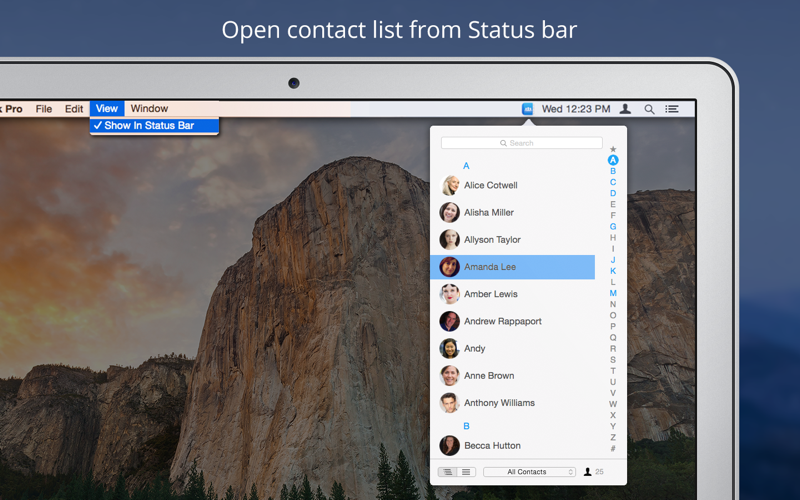Click the blue contacts status bar icon
The image size is (800, 500).
click(528, 109)
